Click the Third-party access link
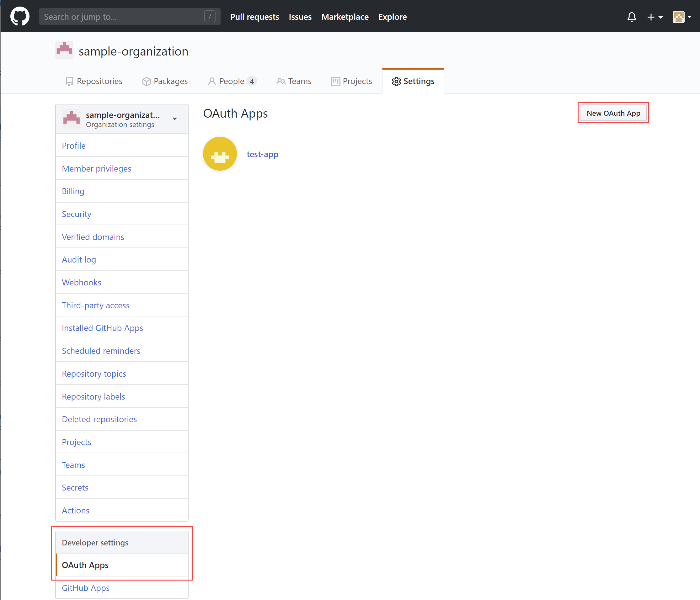Screen dimensions: 700x600 pyautogui.click(x=95, y=305)
